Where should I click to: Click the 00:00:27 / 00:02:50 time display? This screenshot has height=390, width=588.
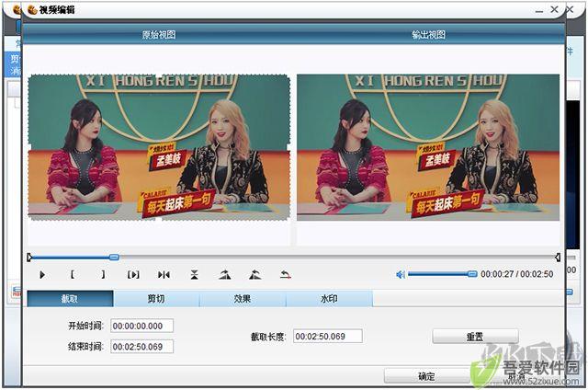coord(517,274)
